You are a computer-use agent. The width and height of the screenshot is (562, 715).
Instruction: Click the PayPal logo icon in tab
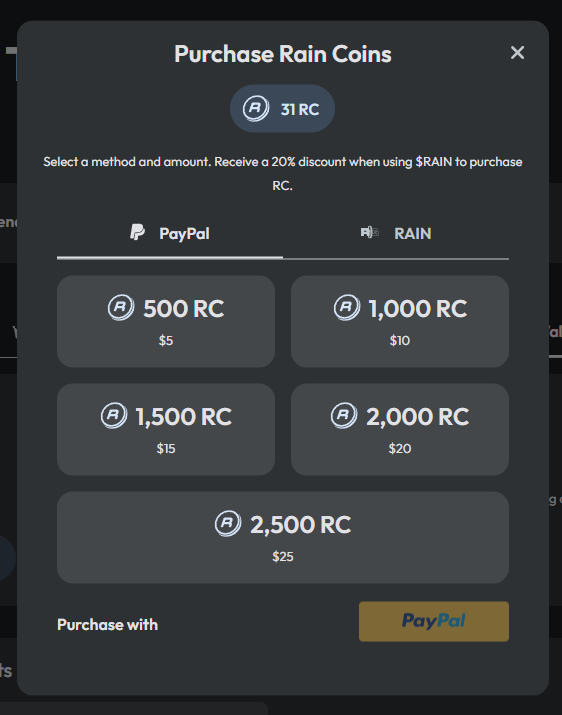pyautogui.click(x=137, y=232)
